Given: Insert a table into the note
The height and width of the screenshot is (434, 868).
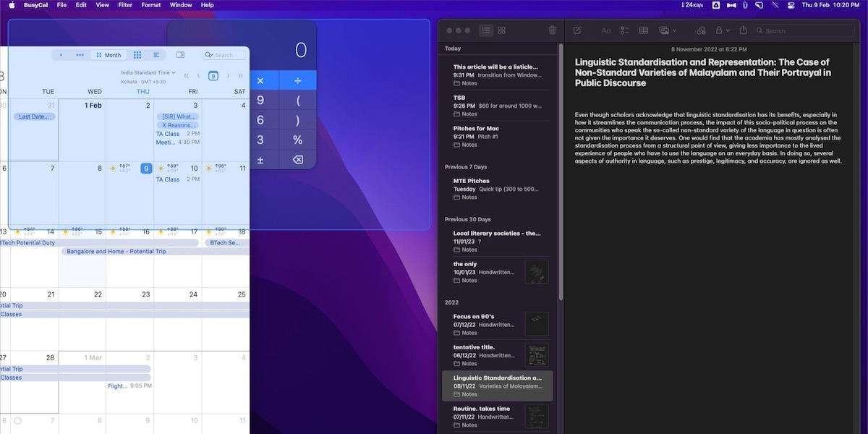Looking at the screenshot, I should [x=642, y=30].
